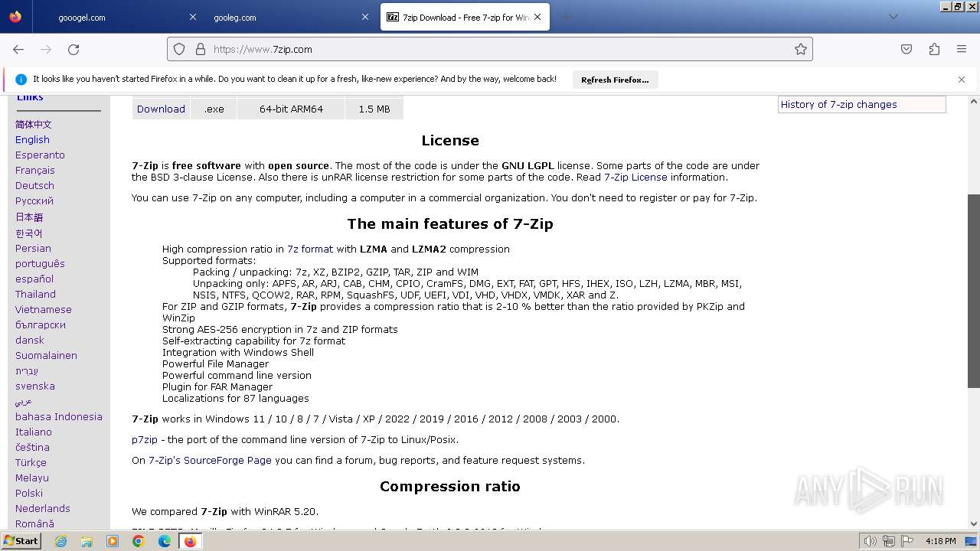Viewport: 980px width, 551px height.
Task: Select Firefox taskbar button
Action: pyautogui.click(x=190, y=541)
